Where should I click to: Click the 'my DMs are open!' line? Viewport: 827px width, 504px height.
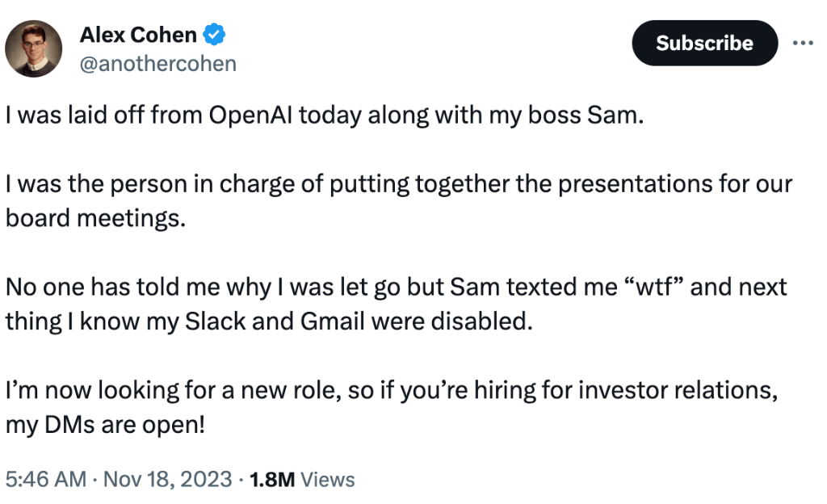coord(105,424)
